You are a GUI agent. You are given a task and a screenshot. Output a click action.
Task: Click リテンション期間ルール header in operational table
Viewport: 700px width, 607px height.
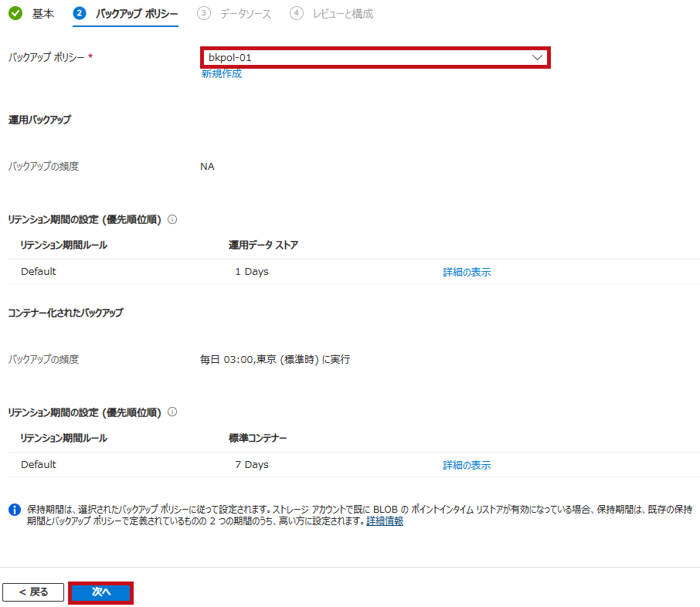click(64, 245)
